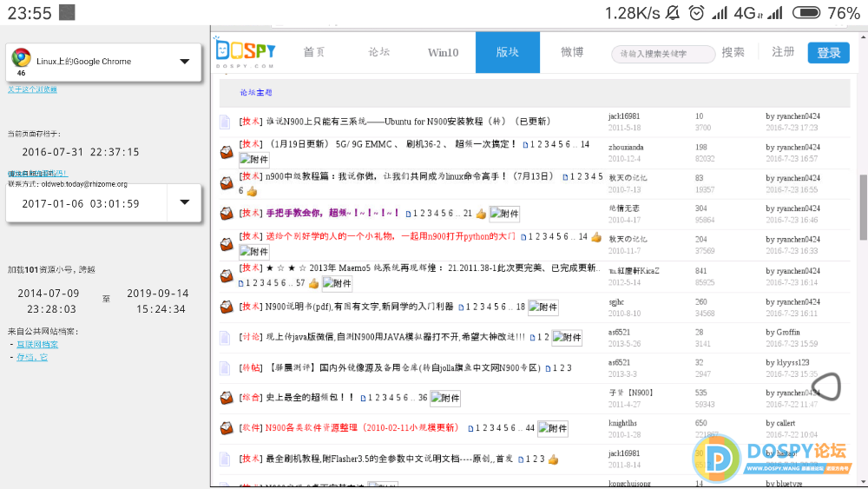Click the keyword search input field
Screen dimensions: 868x489
pyautogui.click(x=661, y=54)
